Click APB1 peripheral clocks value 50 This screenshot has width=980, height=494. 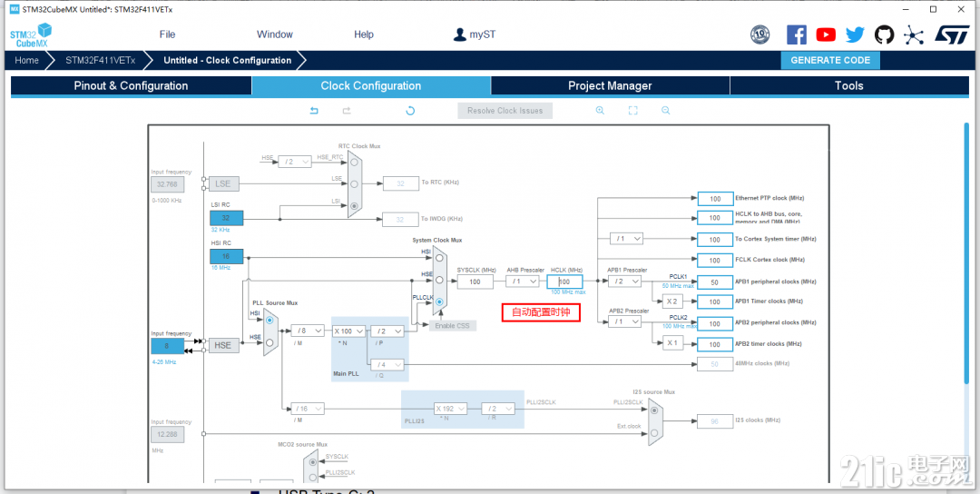coord(714,282)
